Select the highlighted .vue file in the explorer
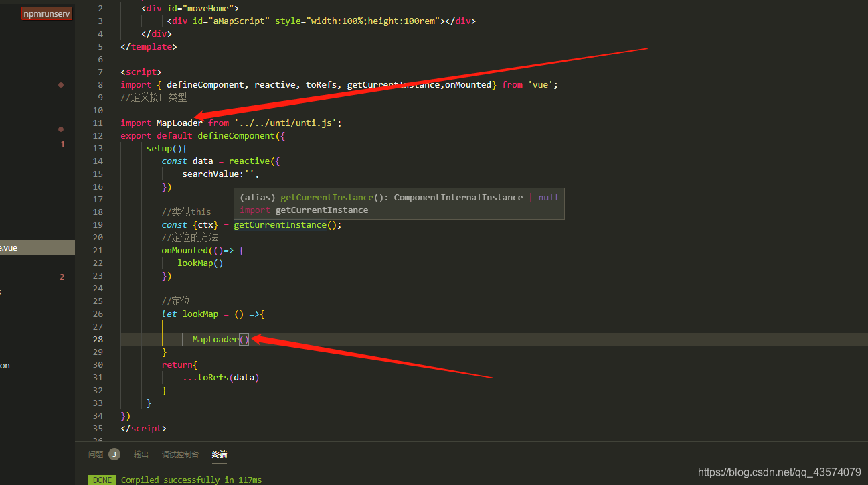This screenshot has width=868, height=485. coord(37,247)
